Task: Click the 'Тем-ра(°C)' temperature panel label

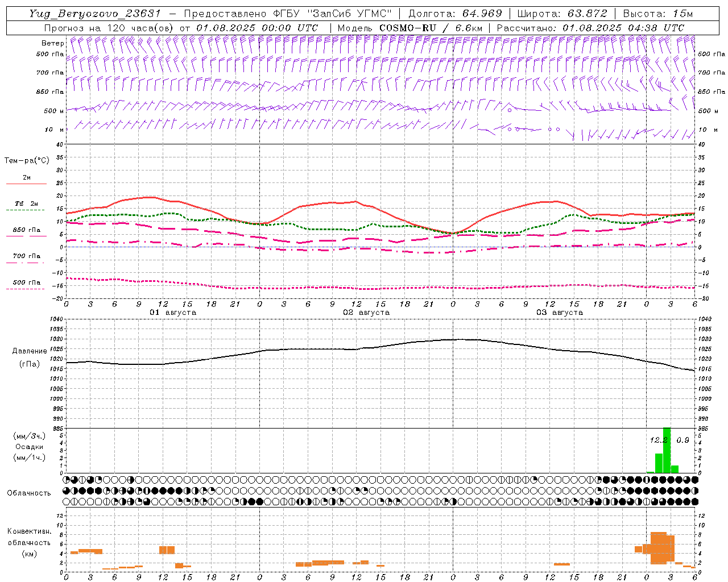Action: click(x=27, y=161)
